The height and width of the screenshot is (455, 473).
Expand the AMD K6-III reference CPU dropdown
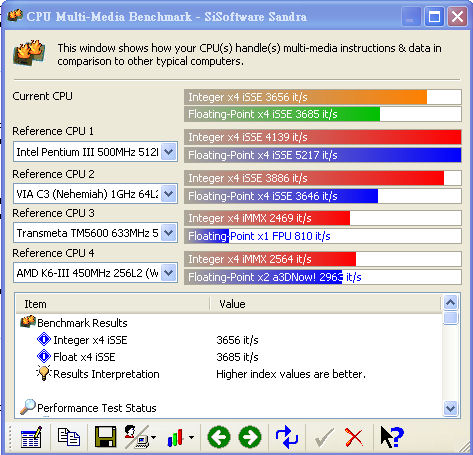tap(169, 273)
